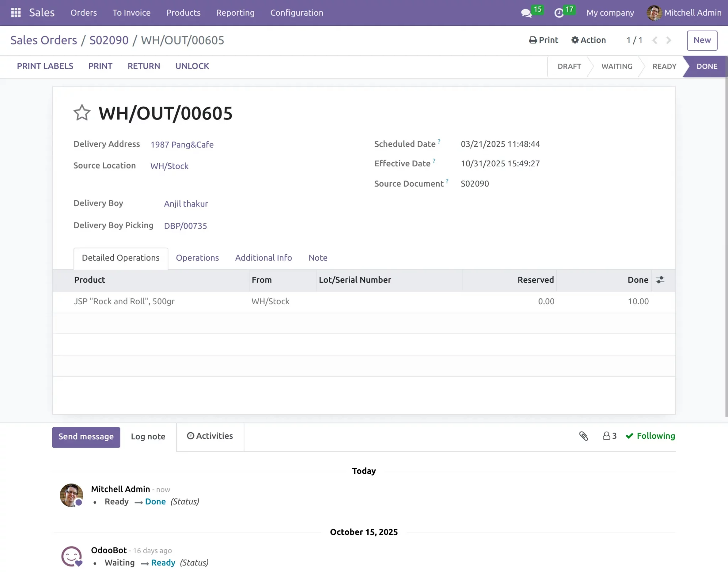Switch to the Operations tab
728x572 pixels.
[x=197, y=258]
